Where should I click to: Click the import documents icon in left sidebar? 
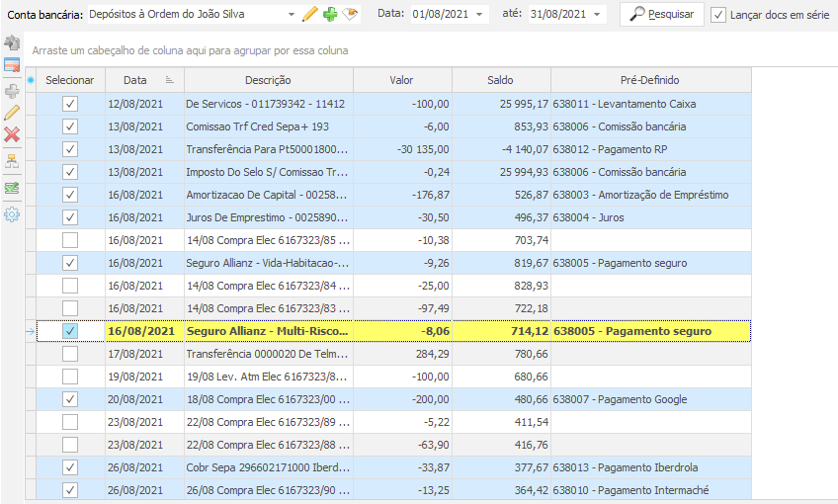[x=12, y=42]
